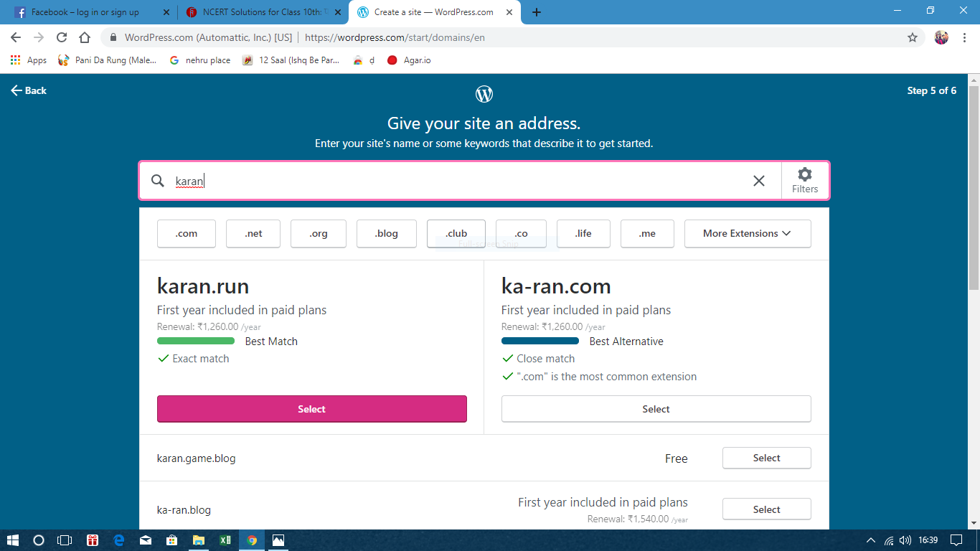
Task: Select the karan.run domain
Action: point(311,409)
